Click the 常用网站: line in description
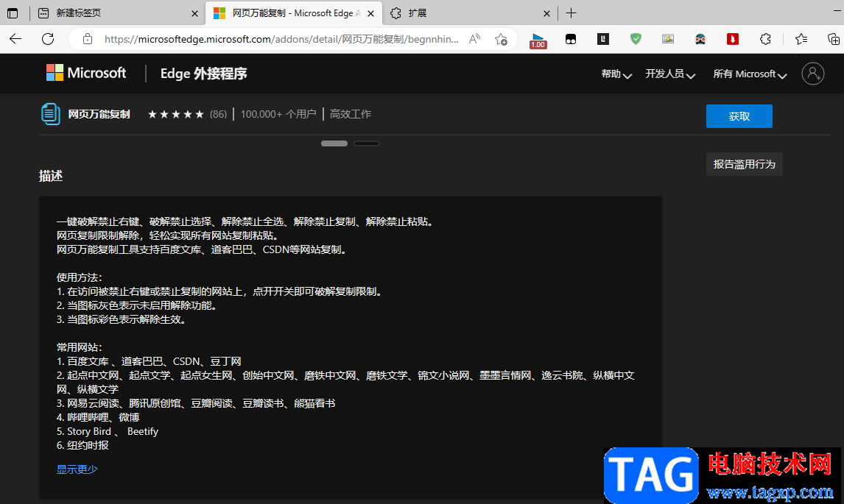844x504 pixels. pyautogui.click(x=80, y=347)
